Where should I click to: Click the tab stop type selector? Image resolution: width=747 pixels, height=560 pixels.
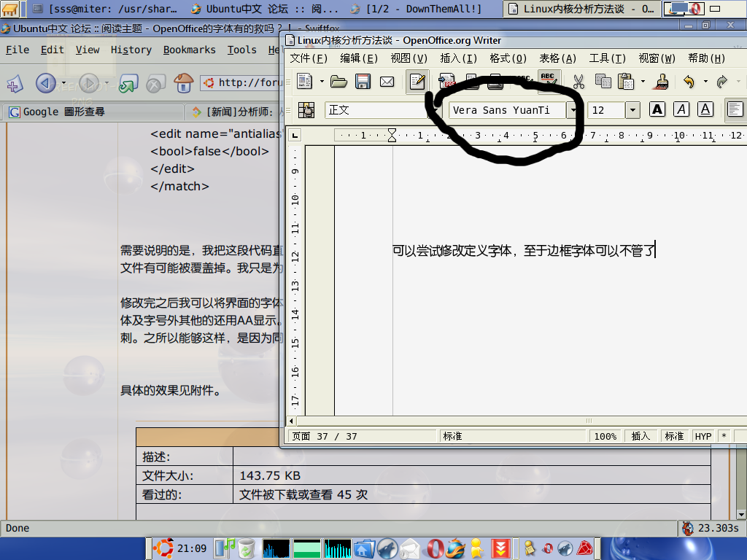coord(295,136)
